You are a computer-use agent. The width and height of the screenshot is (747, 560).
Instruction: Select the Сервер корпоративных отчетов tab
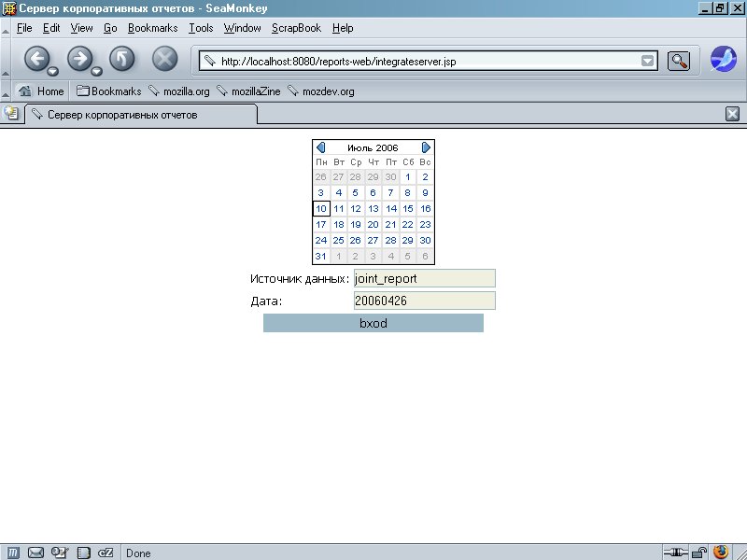[x=141, y=115]
